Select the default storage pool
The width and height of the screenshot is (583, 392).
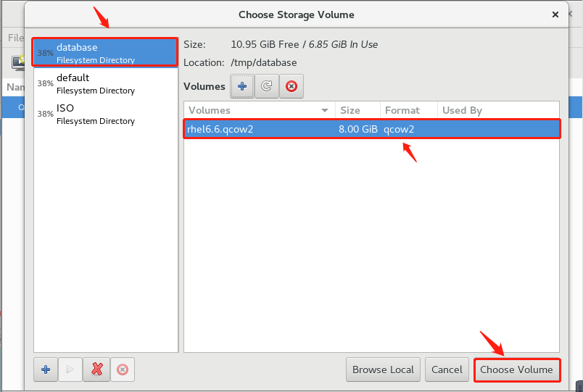[x=106, y=83]
